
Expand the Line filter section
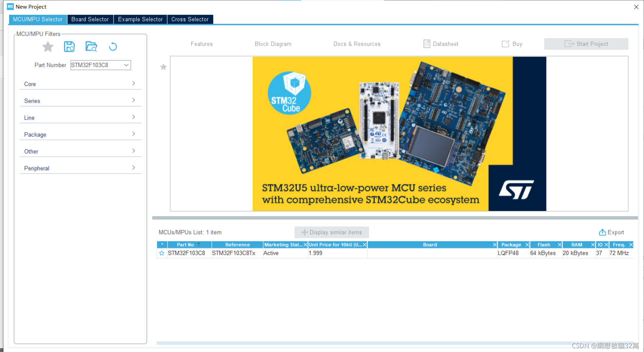point(80,118)
